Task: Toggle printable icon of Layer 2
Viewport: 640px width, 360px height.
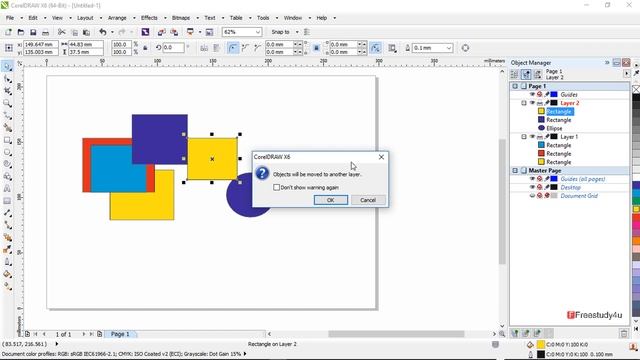Action: pyautogui.click(x=540, y=103)
